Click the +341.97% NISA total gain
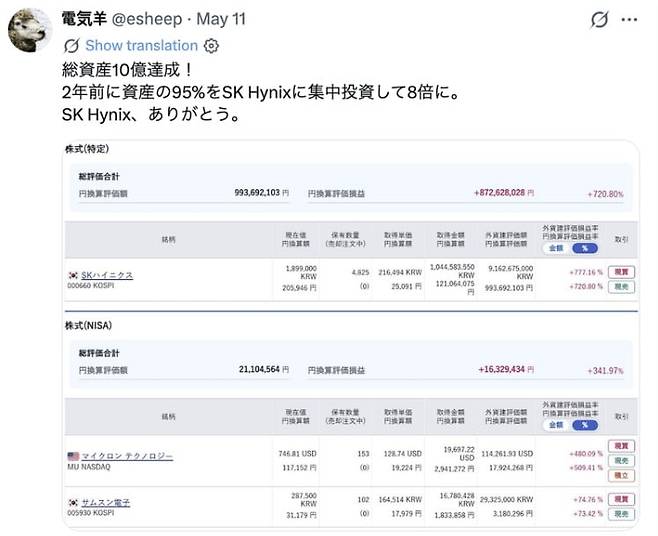The width and height of the screenshot is (658, 536). (x=605, y=371)
